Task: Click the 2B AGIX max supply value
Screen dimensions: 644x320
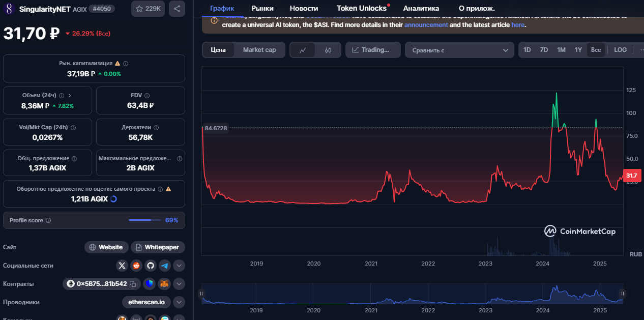Action: coord(140,168)
